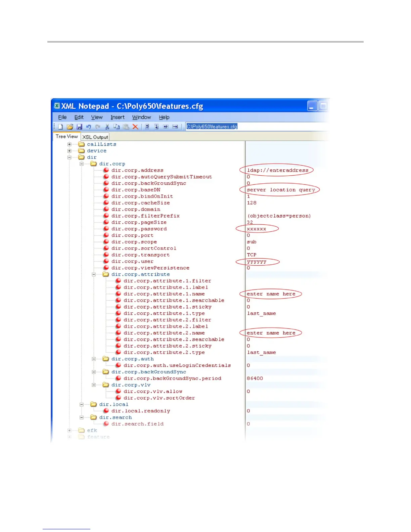
Task: Click the nudge node left icon
Action: pos(166,127)
